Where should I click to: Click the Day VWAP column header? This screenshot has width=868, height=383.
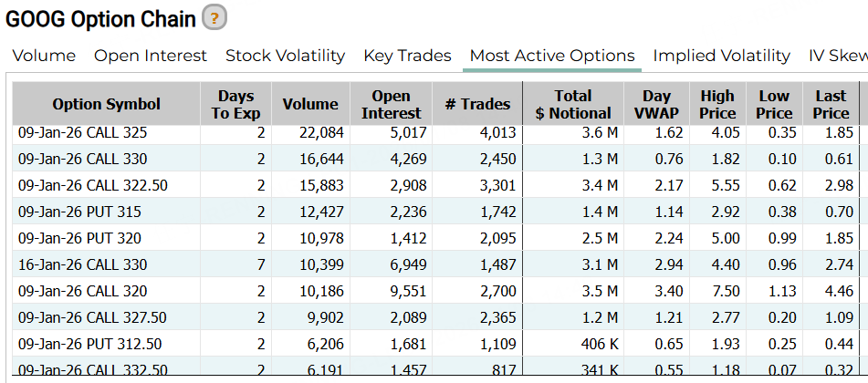656,104
